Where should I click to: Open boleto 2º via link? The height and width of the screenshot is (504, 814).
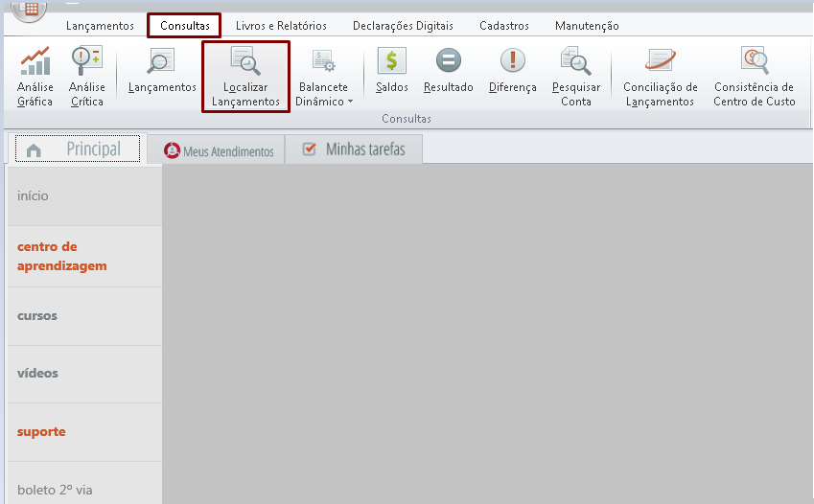84,483
